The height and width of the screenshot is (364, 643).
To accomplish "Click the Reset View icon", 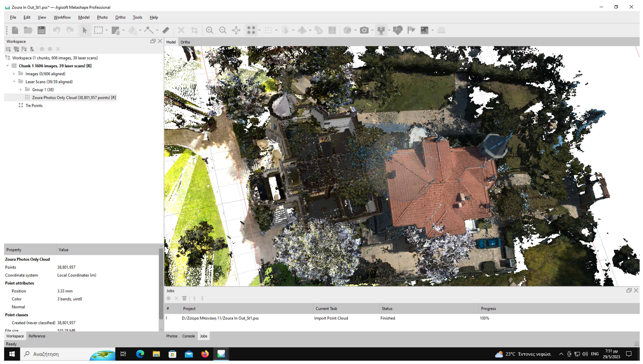I will coord(236,30).
